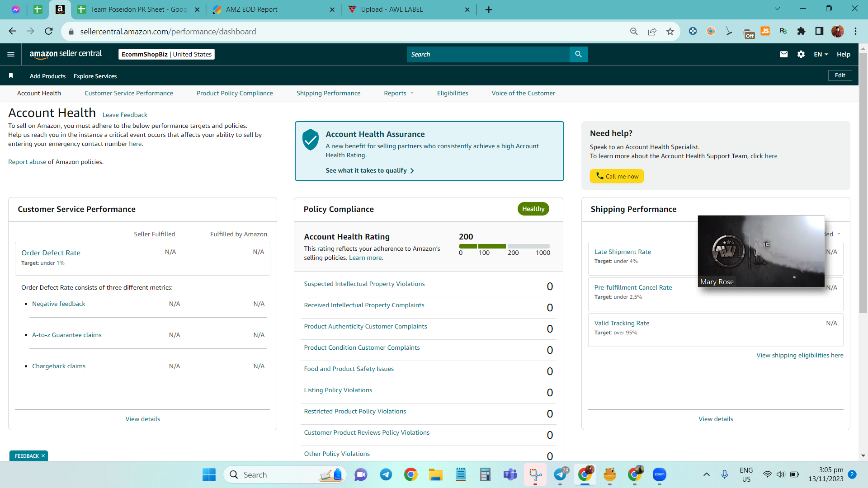Viewport: 868px width, 488px height.
Task: Open the EN language dropdown
Action: 821,54
